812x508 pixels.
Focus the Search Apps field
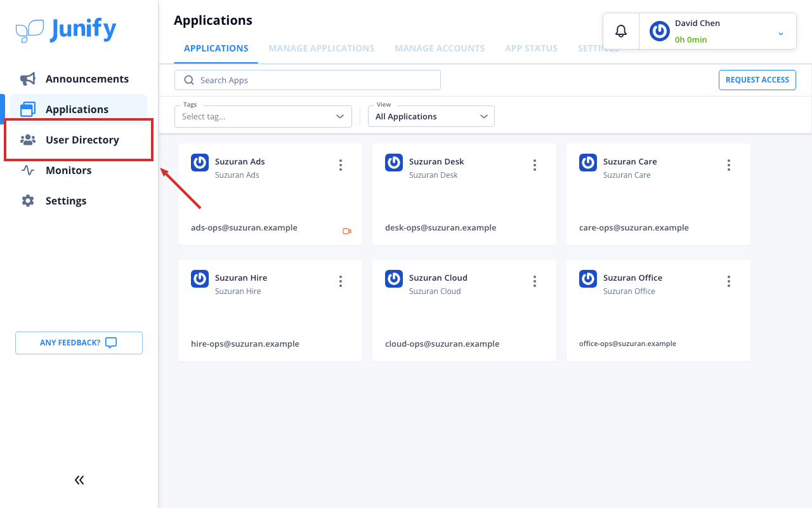tap(308, 80)
